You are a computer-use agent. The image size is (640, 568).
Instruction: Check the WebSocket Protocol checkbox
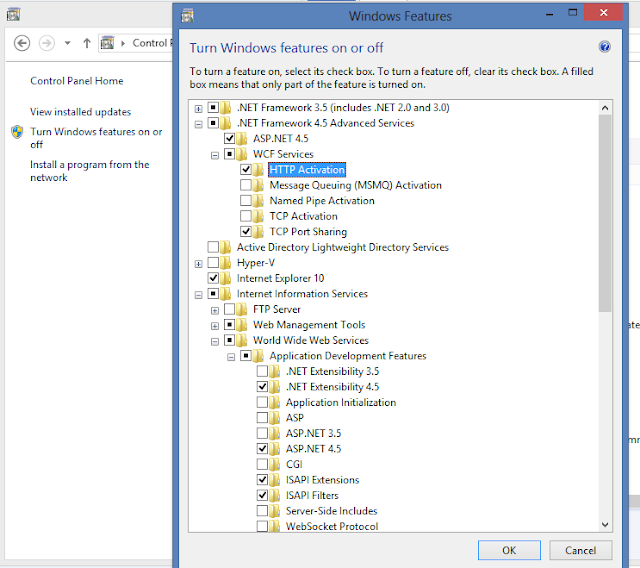point(262,526)
